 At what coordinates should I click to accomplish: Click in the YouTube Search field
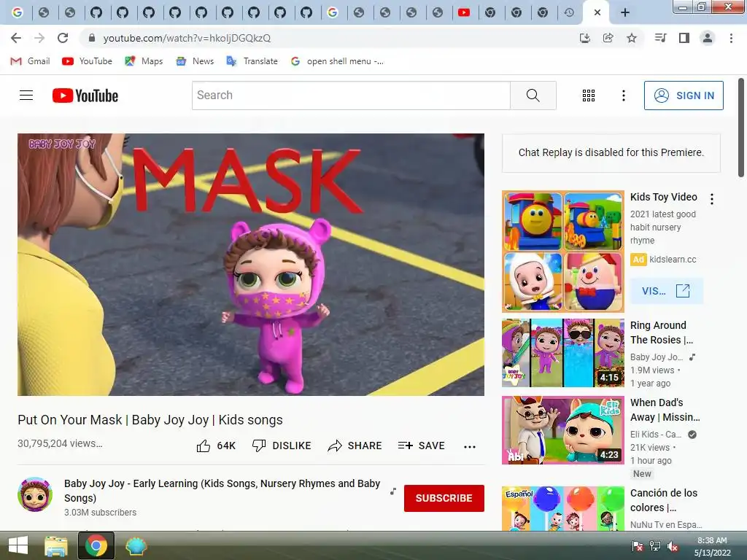[x=351, y=96]
